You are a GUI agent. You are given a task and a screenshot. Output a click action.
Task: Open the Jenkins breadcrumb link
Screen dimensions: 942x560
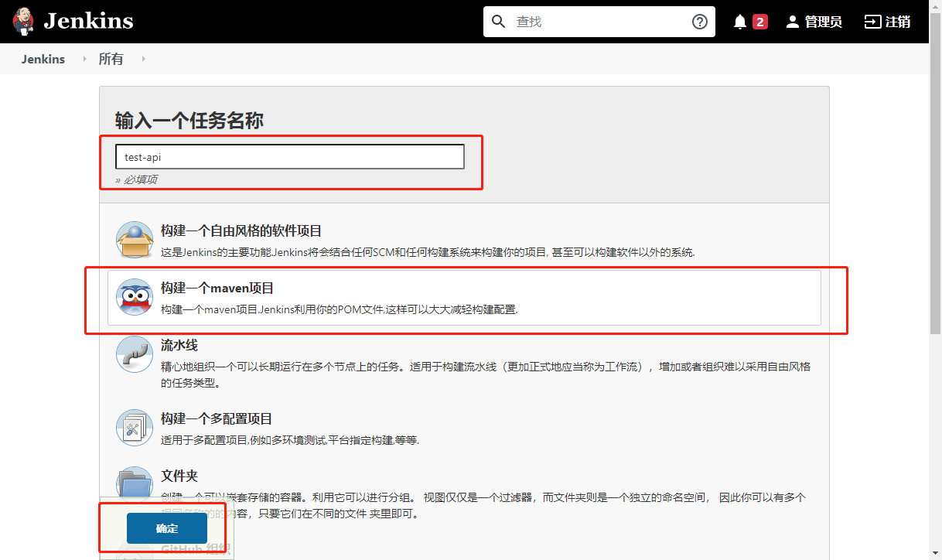tap(43, 59)
